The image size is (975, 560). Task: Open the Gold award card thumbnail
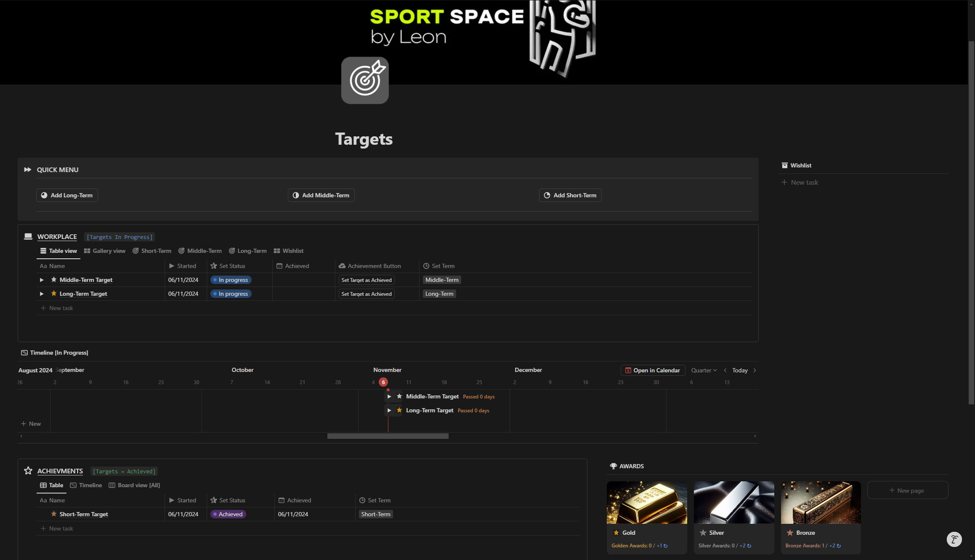click(647, 503)
